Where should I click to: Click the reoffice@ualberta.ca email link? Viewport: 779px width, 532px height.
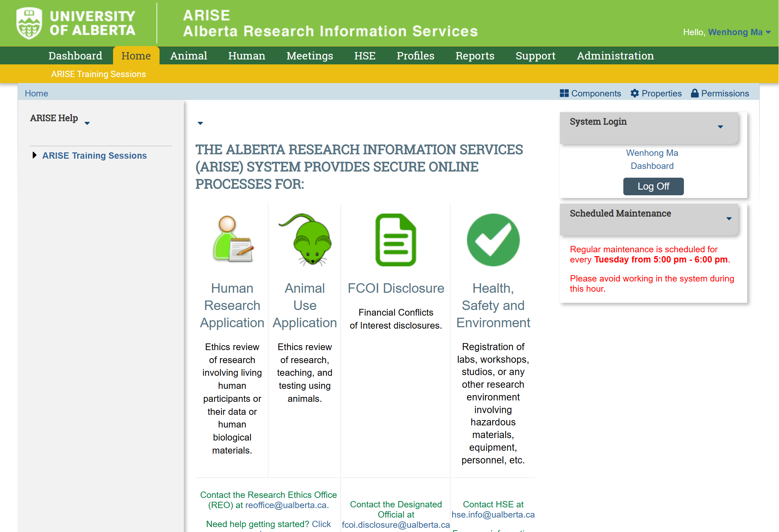[286, 505]
